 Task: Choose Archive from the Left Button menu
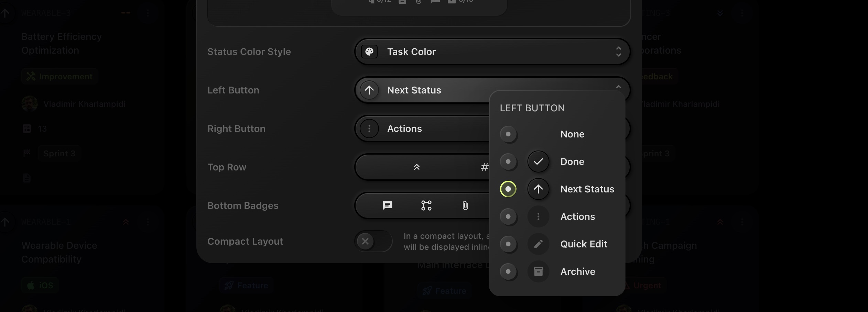[578, 271]
